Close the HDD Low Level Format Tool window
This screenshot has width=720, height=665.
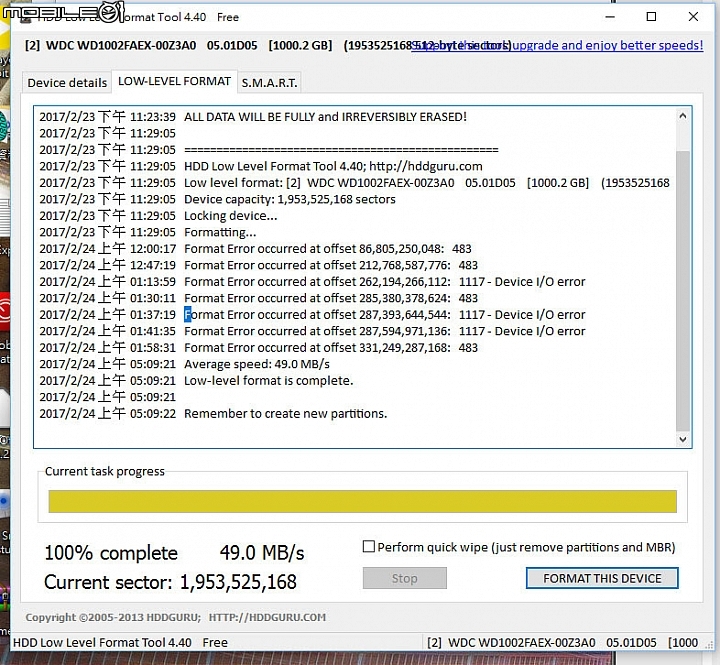[693, 17]
